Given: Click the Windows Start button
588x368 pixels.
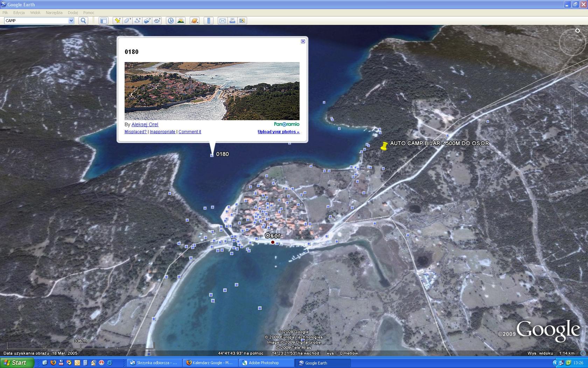Looking at the screenshot, I should point(17,363).
